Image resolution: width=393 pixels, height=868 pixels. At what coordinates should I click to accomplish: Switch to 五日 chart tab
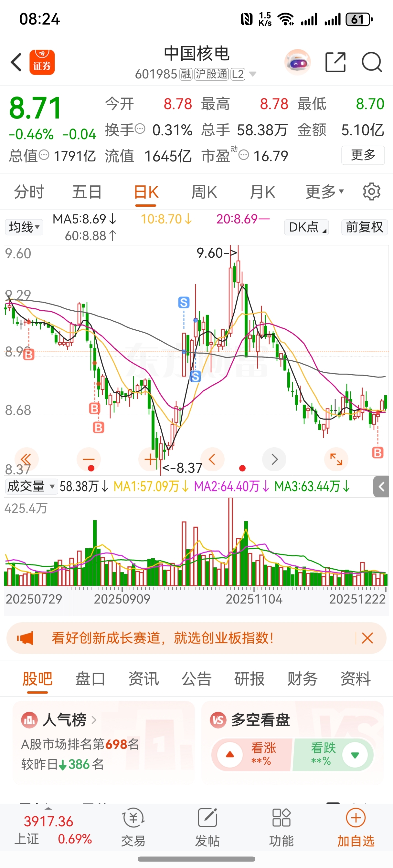[x=87, y=192]
